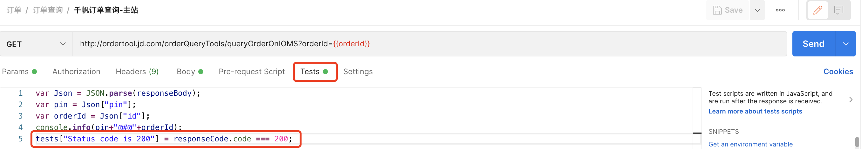Select the Pre-request Script tab
This screenshot has width=868, height=149.
tap(252, 72)
